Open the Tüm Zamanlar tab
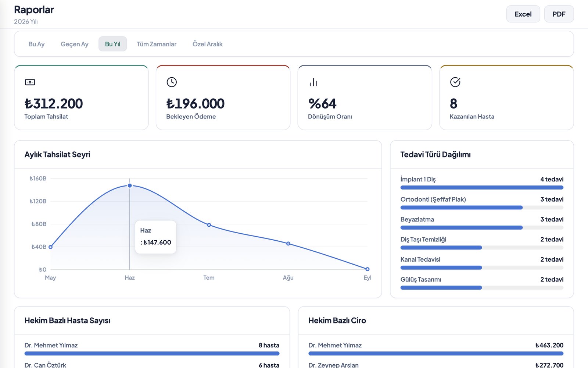 [x=157, y=44]
